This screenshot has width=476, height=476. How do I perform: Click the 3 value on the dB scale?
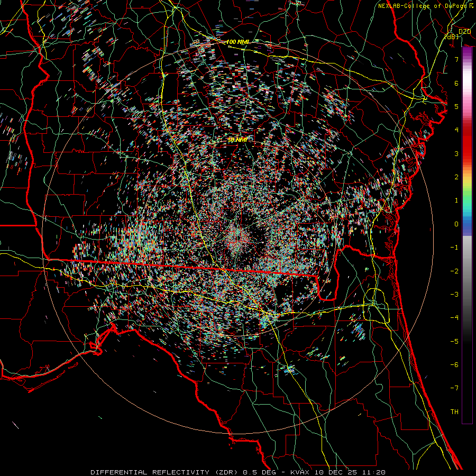tap(456, 153)
